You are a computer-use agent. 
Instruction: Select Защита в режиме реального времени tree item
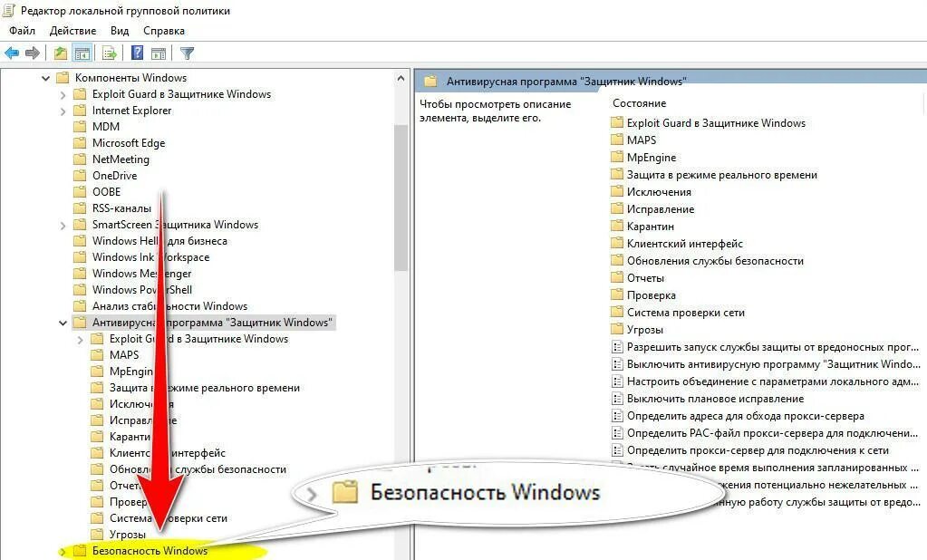click(205, 388)
